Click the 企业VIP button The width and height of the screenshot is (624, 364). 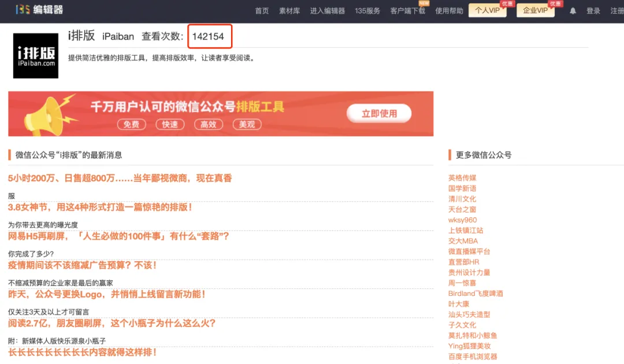[x=535, y=10]
